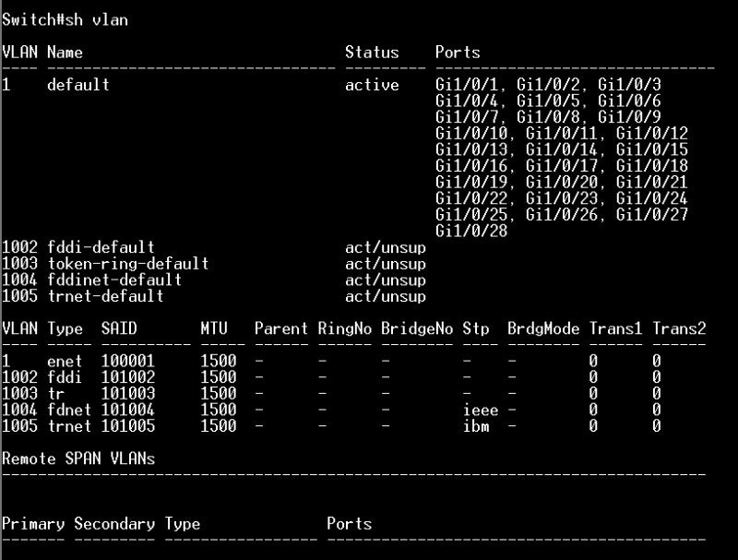The image size is (738, 560).
Task: Click the 'Remote SPAN VLANs' heading
Action: coord(78,459)
